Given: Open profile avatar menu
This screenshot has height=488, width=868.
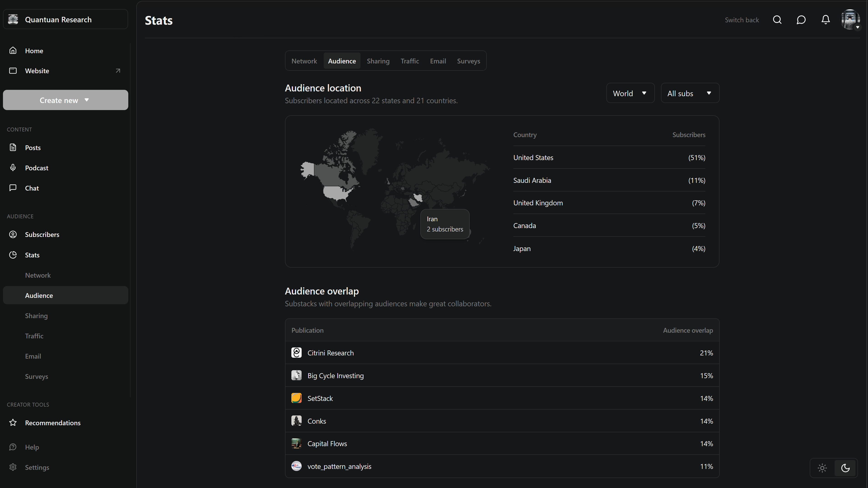Looking at the screenshot, I should click(850, 20).
